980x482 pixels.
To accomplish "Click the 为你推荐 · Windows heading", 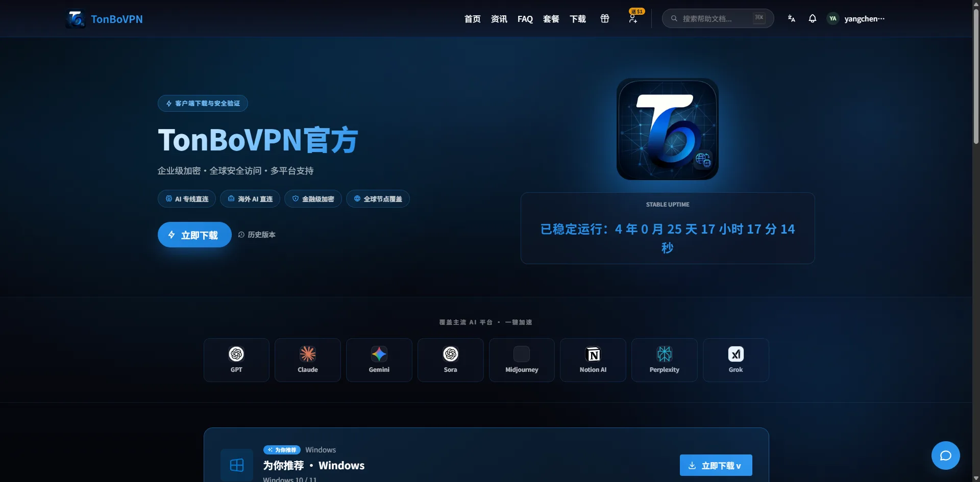I will tap(314, 466).
